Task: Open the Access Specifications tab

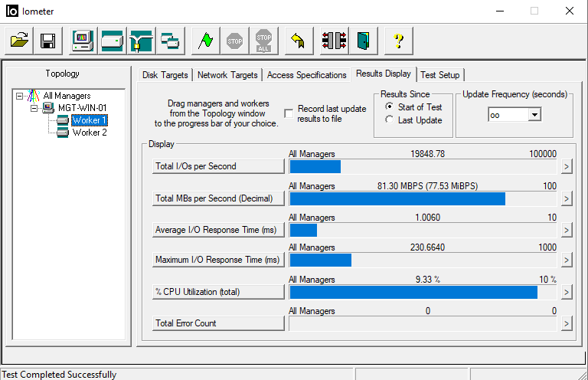Action: click(x=306, y=75)
